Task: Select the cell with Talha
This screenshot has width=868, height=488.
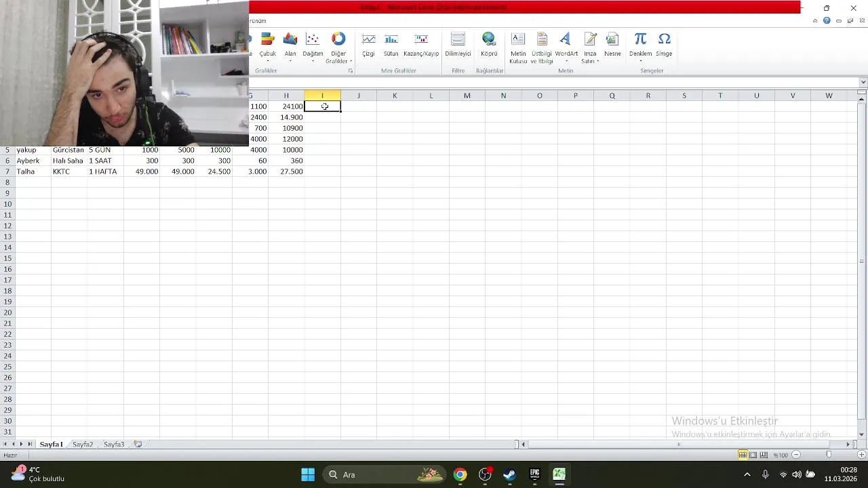Action: click(33, 171)
